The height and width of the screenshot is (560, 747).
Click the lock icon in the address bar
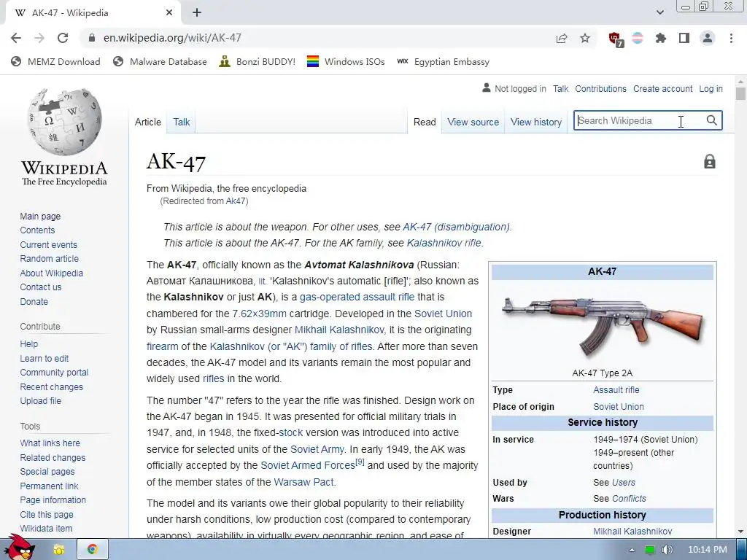tap(92, 38)
